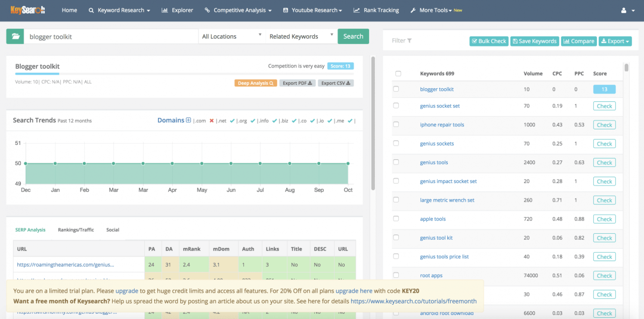Image resolution: width=644 pixels, height=319 pixels.
Task: Open Explorer in navigation bar
Action: point(178,10)
